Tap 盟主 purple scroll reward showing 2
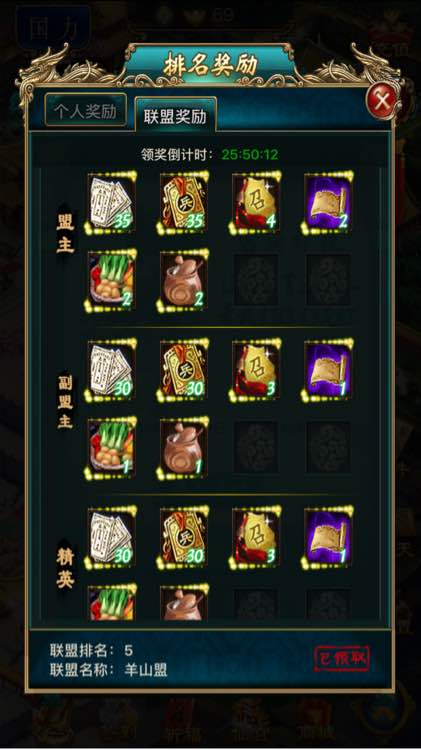The width and height of the screenshot is (421, 750). tap(328, 204)
